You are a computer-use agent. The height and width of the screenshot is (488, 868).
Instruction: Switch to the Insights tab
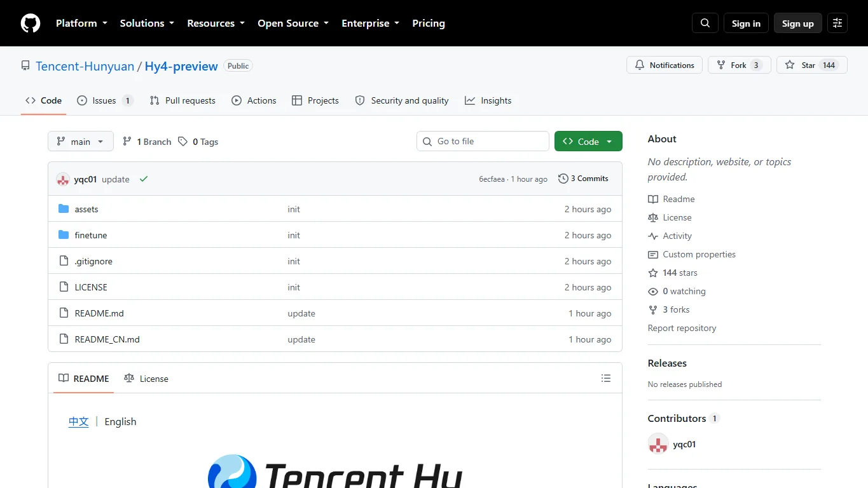488,100
